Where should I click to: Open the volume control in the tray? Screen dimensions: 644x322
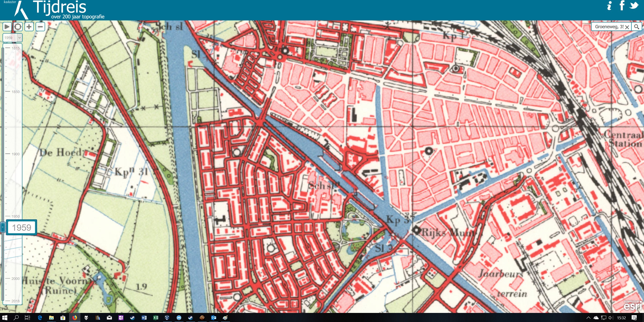tap(611, 318)
